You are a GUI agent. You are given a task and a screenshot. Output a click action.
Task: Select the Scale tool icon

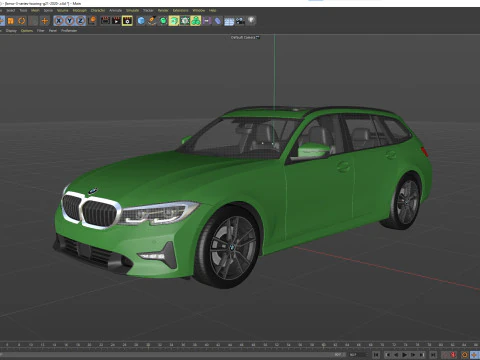click(11, 21)
